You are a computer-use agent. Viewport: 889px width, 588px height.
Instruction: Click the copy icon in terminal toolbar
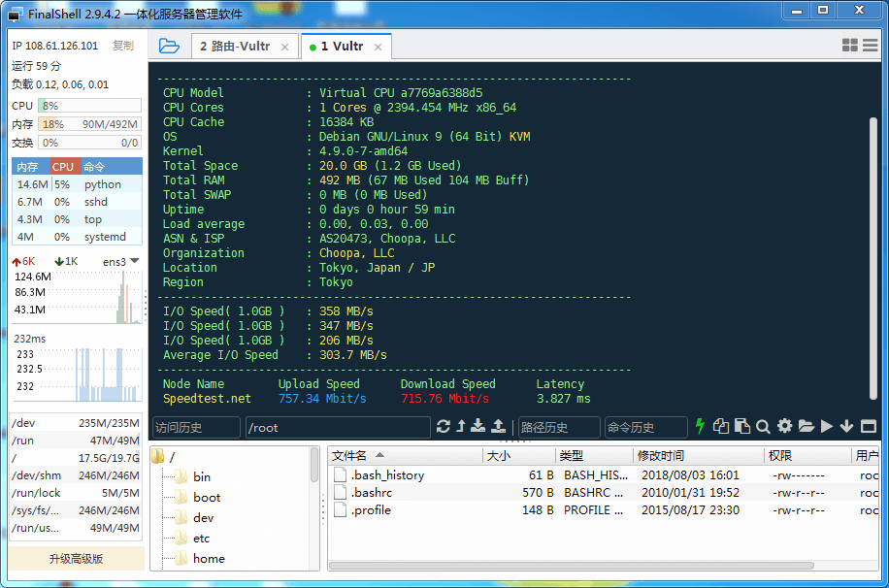pyautogui.click(x=721, y=426)
